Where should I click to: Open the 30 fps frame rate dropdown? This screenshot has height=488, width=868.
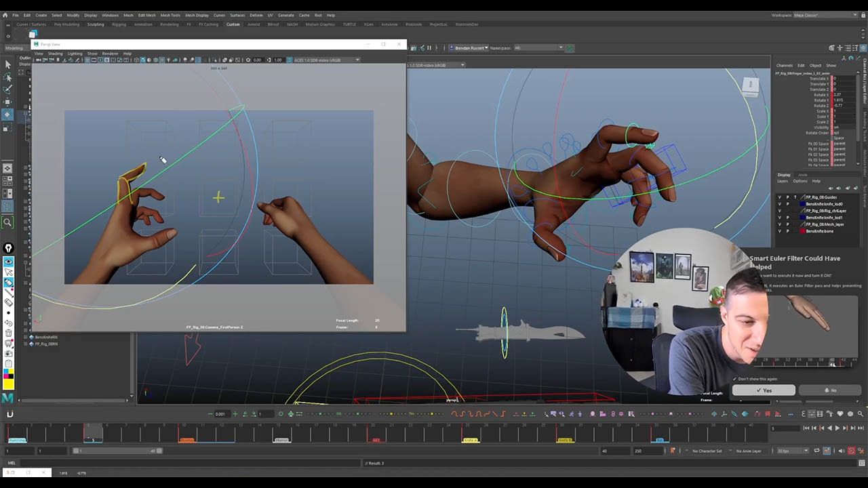pyautogui.click(x=792, y=451)
